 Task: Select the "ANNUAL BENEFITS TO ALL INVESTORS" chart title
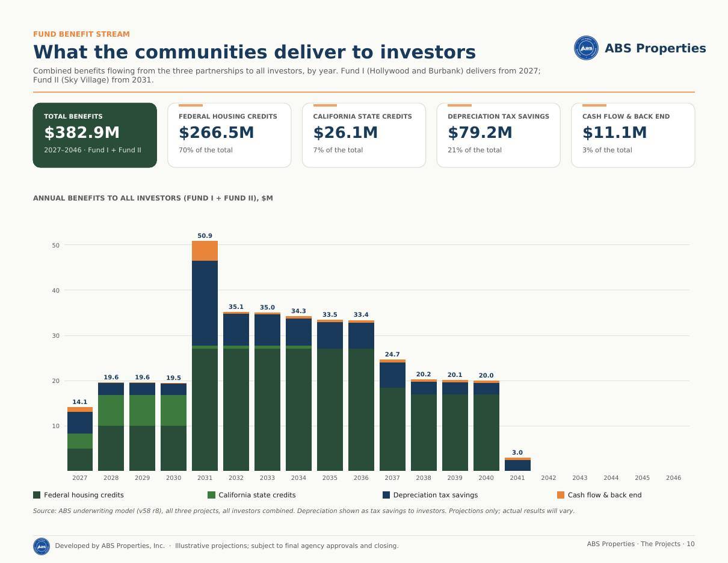(x=153, y=198)
